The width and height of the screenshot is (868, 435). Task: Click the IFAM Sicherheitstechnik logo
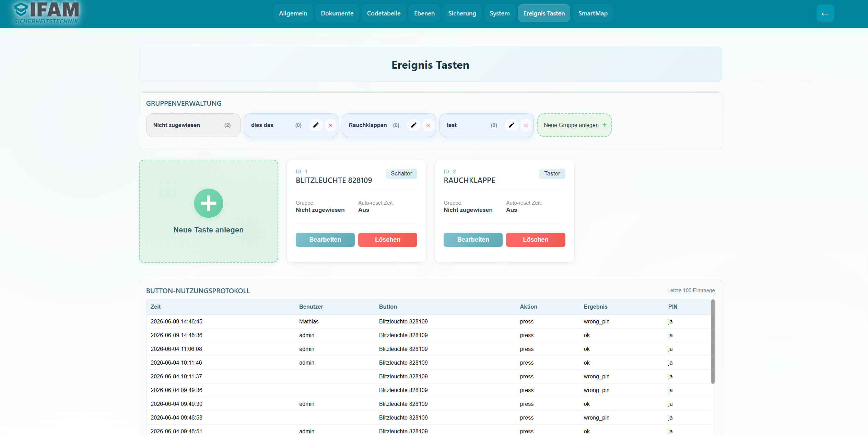click(x=47, y=13)
